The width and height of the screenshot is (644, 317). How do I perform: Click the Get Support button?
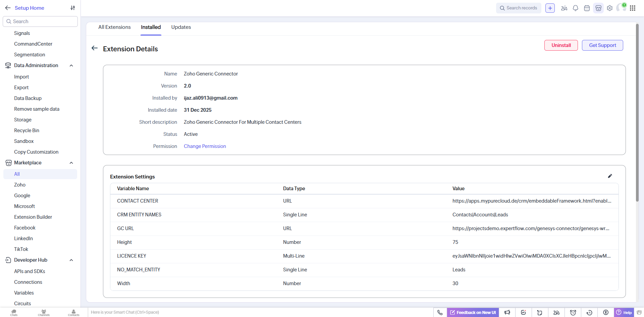tap(602, 45)
